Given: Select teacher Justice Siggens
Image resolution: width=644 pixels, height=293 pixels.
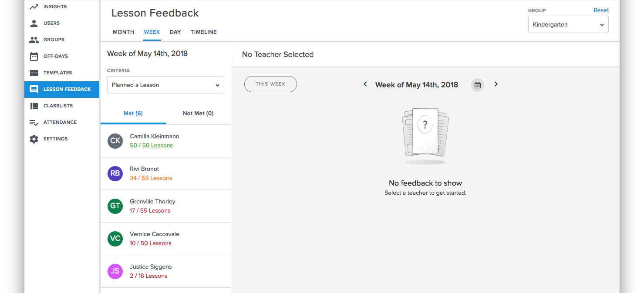Looking at the screenshot, I should point(151,267).
